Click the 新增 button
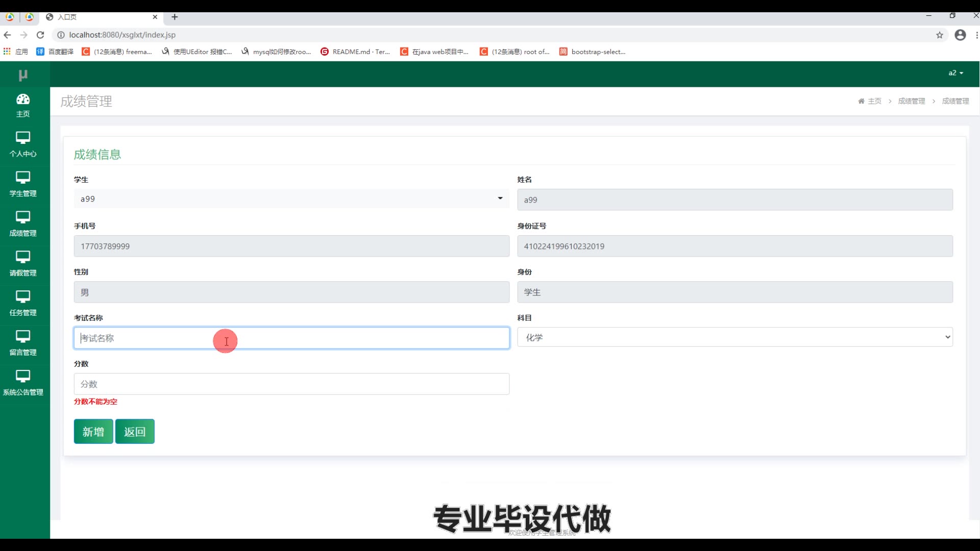The height and width of the screenshot is (551, 980). click(x=93, y=432)
